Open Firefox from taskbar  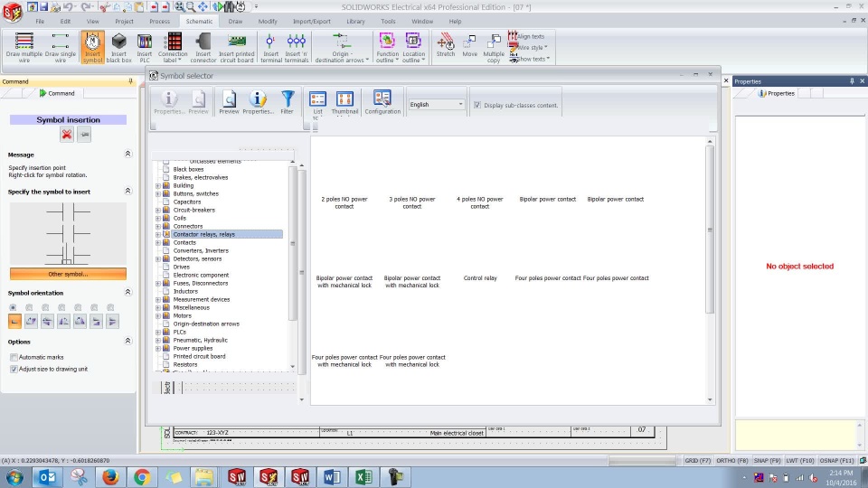point(110,476)
